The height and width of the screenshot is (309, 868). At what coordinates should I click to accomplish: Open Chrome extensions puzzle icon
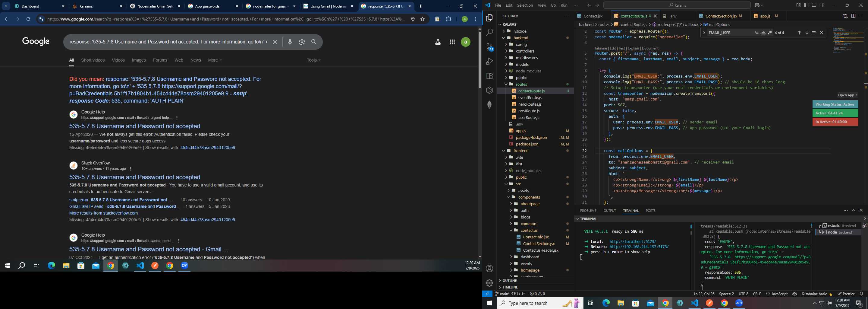449,19
